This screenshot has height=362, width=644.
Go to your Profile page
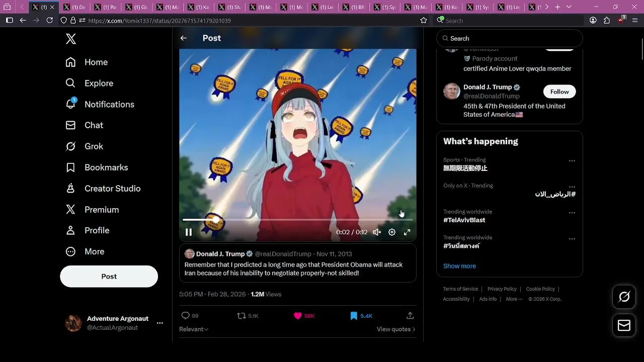(87, 230)
